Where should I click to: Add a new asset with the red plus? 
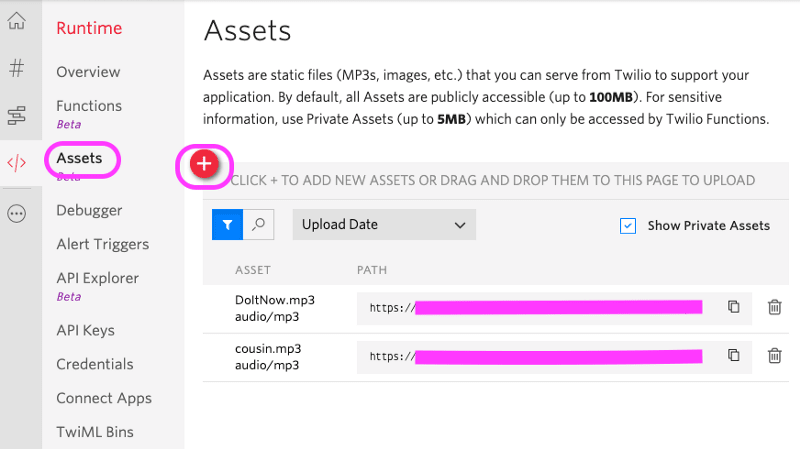(x=204, y=164)
